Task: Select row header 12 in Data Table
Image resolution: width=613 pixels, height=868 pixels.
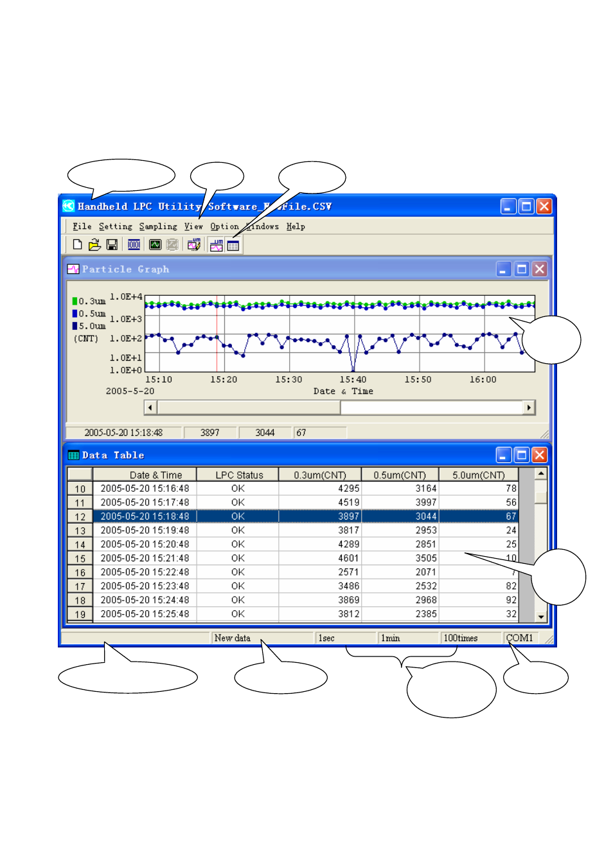Action: click(80, 516)
